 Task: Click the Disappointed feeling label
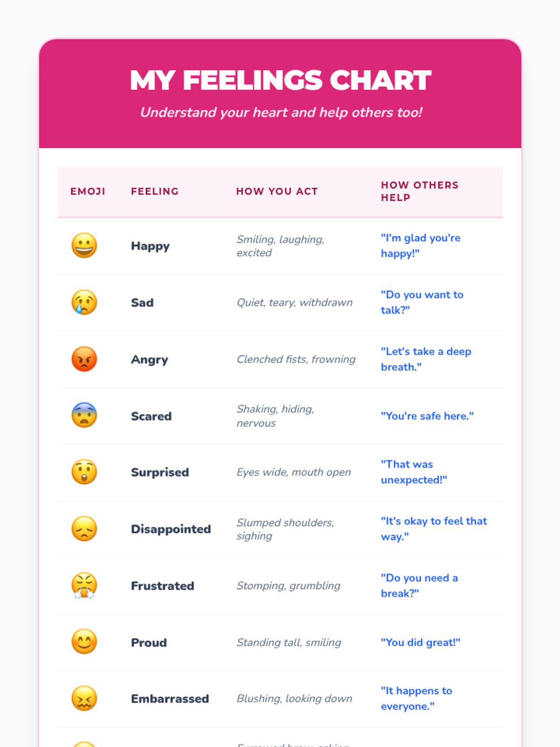point(171,529)
